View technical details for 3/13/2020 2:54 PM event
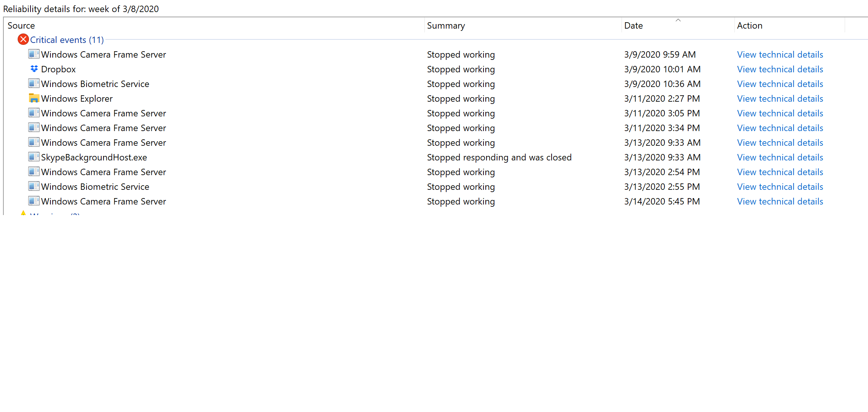 [780, 172]
